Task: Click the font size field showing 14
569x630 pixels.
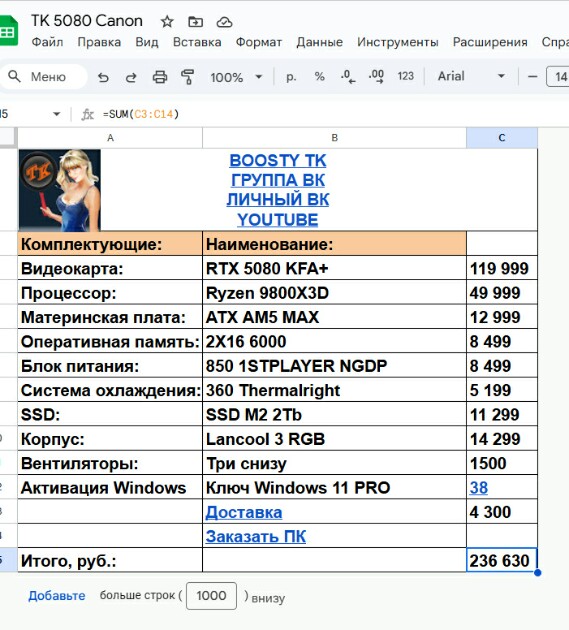Action: click(x=558, y=76)
